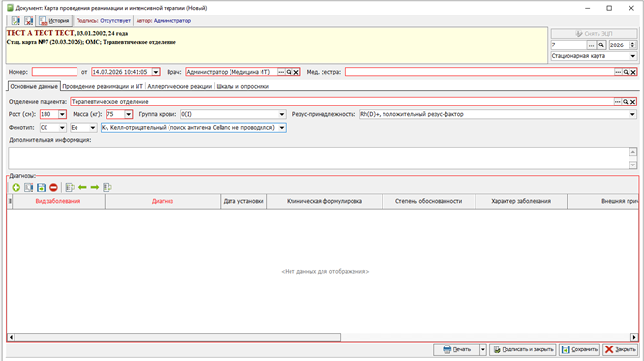
Task: Click the Печать button
Action: [x=456, y=349]
